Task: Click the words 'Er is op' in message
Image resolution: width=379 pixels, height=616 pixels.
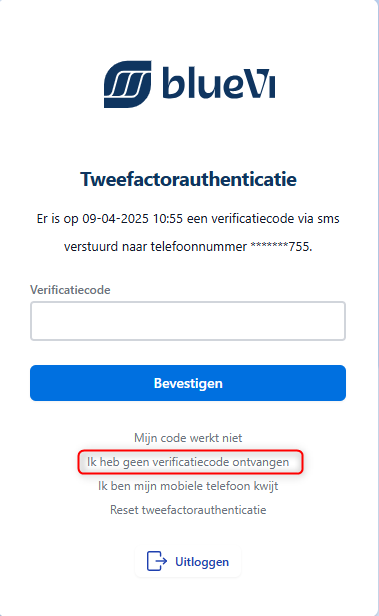Action: click(x=57, y=219)
